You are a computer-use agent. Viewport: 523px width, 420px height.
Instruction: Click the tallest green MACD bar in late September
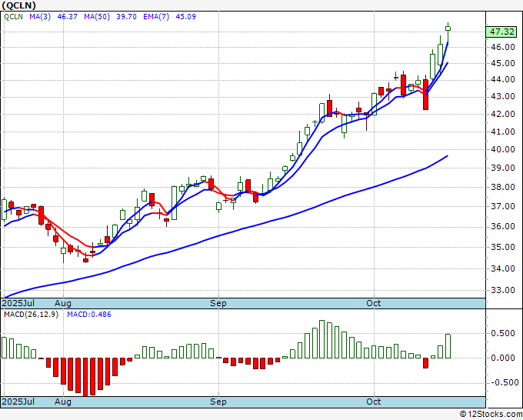321,339
